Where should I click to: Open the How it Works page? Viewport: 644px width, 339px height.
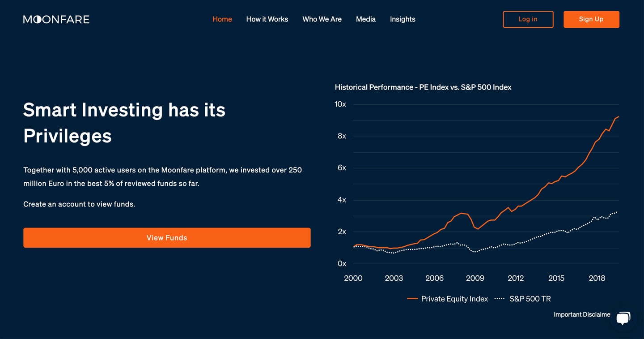point(267,19)
